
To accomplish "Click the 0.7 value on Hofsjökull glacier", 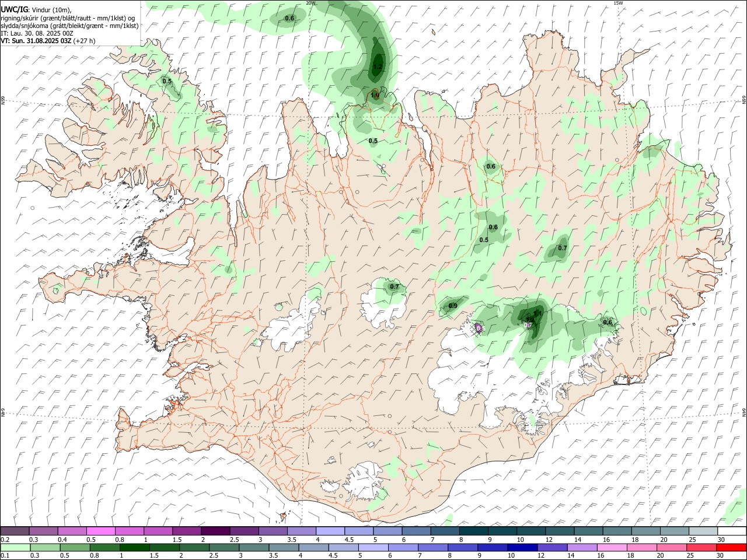I will pos(395,286).
